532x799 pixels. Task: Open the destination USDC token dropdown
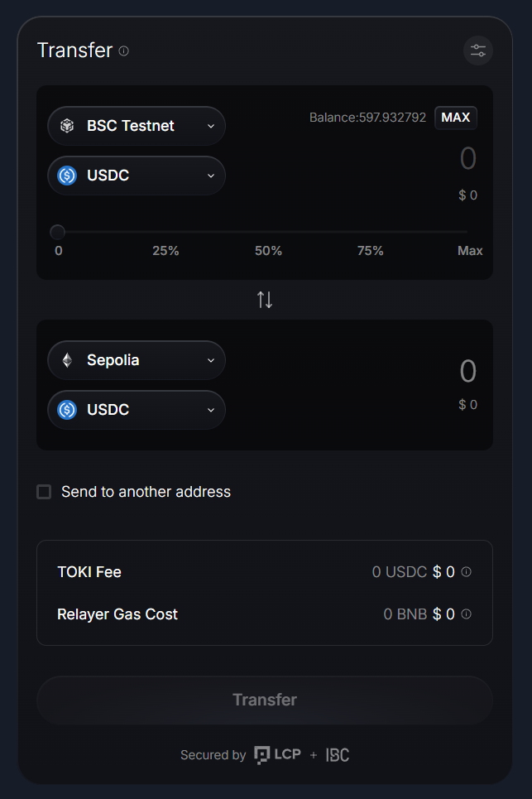point(137,410)
